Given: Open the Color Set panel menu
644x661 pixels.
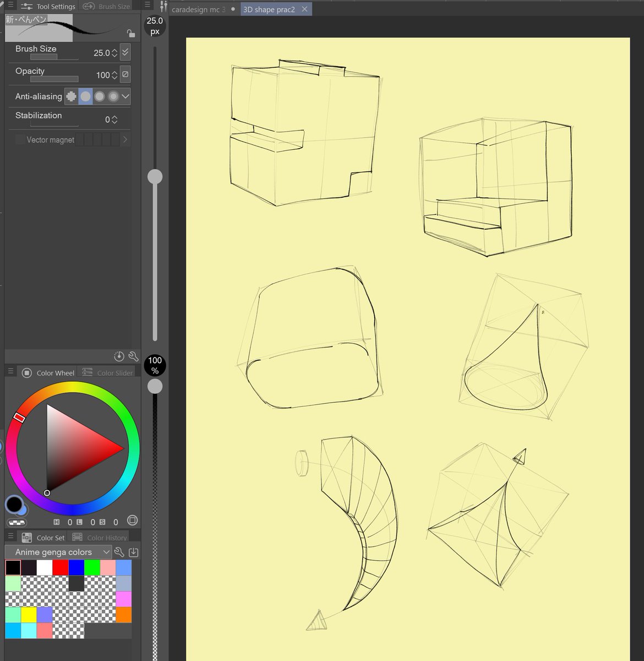Looking at the screenshot, I should click(x=10, y=537).
